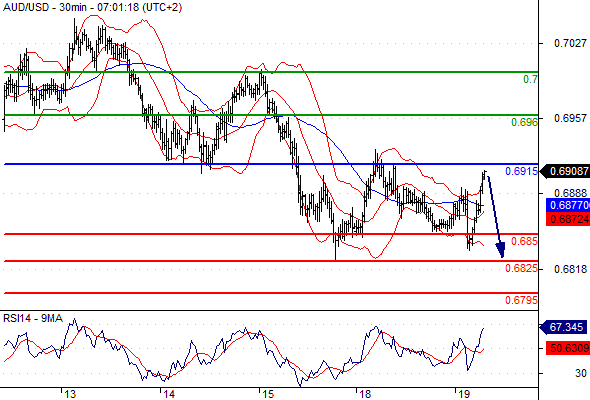Click the green 0.7 resistance level label
This screenshot has width=590, height=400.
[x=530, y=79]
